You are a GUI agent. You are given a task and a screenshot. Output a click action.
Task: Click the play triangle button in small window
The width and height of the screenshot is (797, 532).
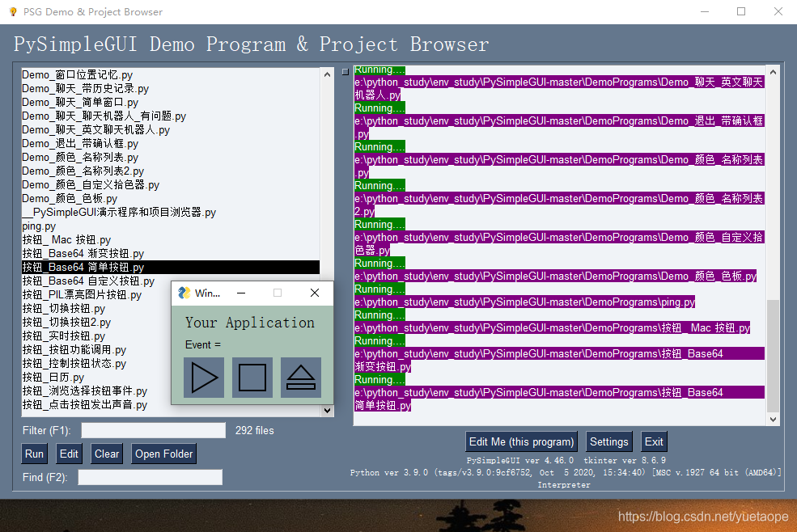204,378
